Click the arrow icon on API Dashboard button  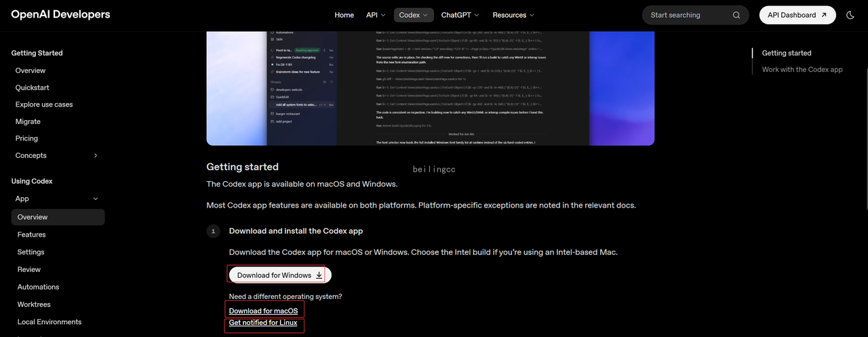point(824,15)
